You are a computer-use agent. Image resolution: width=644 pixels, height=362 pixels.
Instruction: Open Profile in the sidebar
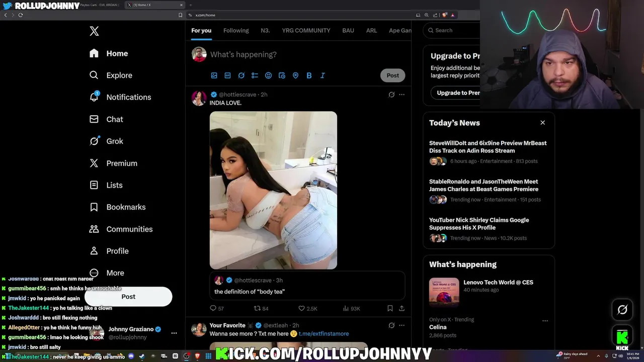pyautogui.click(x=109, y=251)
